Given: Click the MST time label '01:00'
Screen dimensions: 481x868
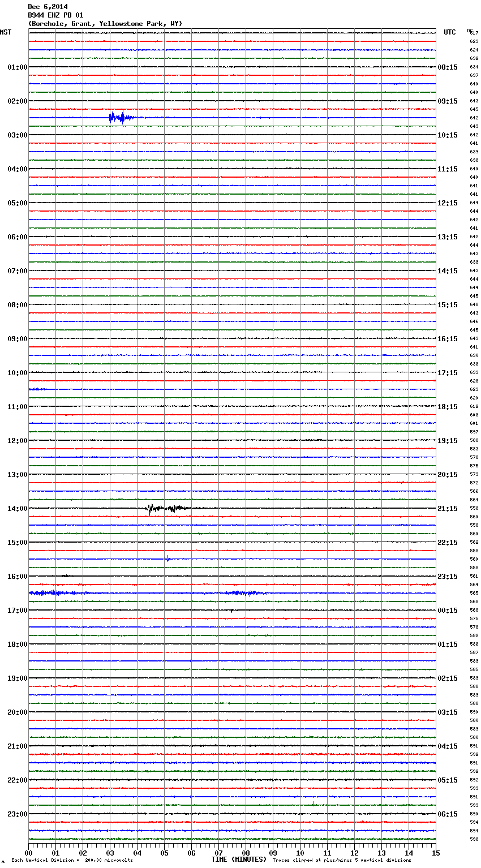Looking at the screenshot, I should pyautogui.click(x=18, y=67).
